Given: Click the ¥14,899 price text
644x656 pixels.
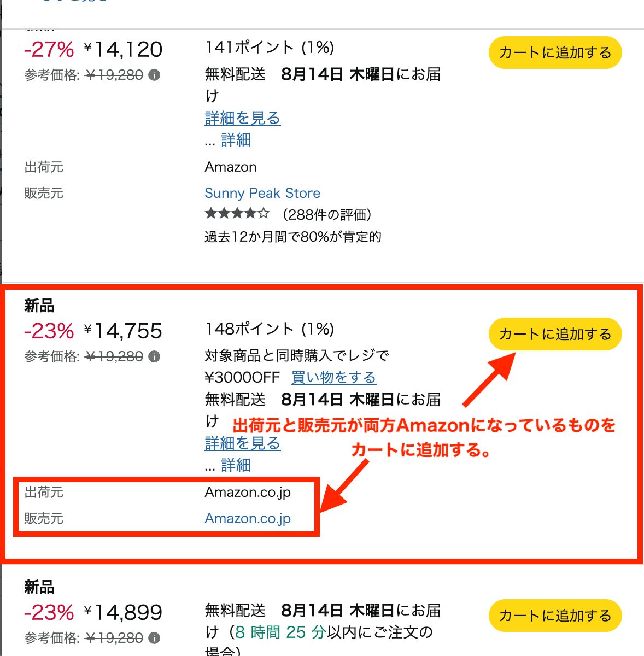Looking at the screenshot, I should pyautogui.click(x=123, y=613).
